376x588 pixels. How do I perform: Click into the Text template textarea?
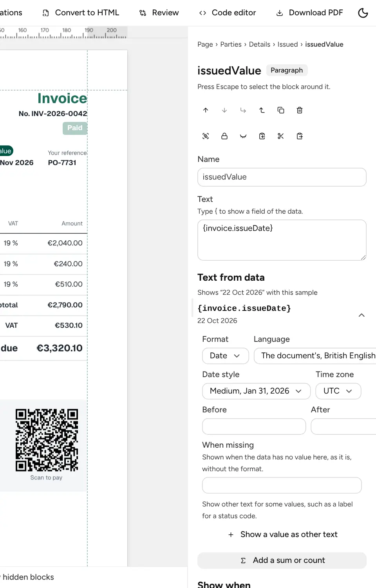click(282, 240)
